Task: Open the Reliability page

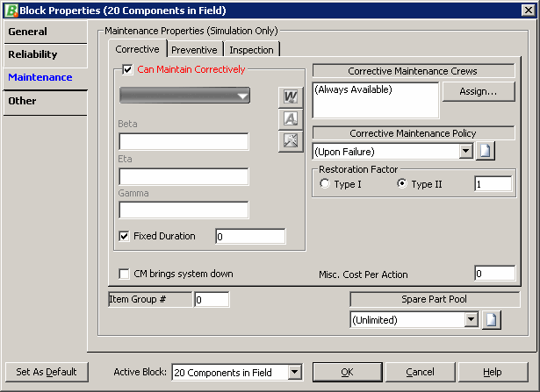Action: coord(46,55)
